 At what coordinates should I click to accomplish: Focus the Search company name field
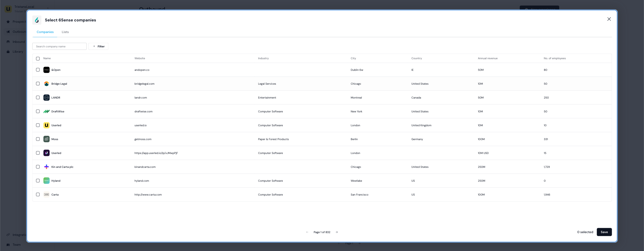click(59, 46)
